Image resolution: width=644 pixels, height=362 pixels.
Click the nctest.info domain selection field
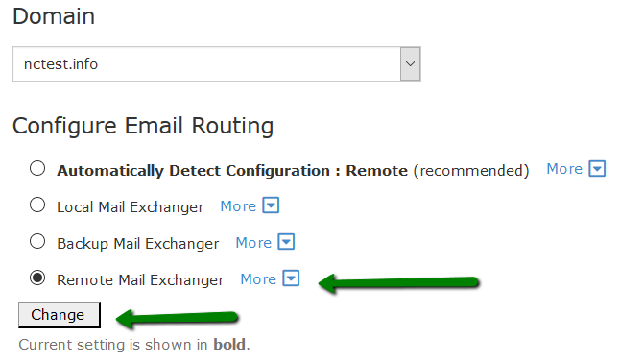tap(217, 64)
